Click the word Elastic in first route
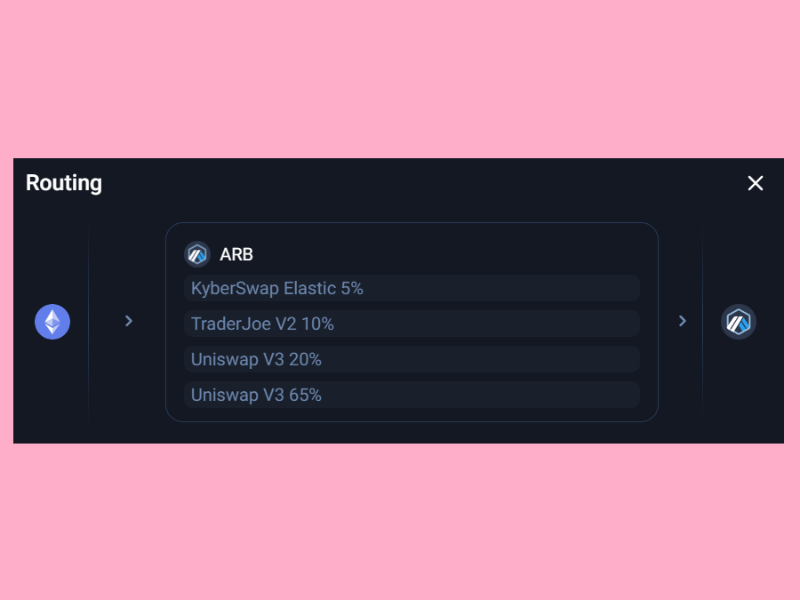This screenshot has height=600, width=800. click(x=310, y=288)
